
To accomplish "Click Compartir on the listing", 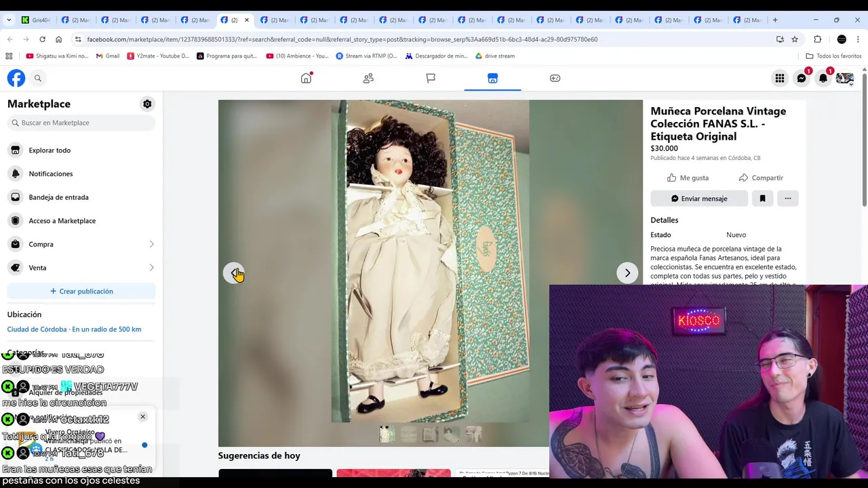I will (x=761, y=178).
